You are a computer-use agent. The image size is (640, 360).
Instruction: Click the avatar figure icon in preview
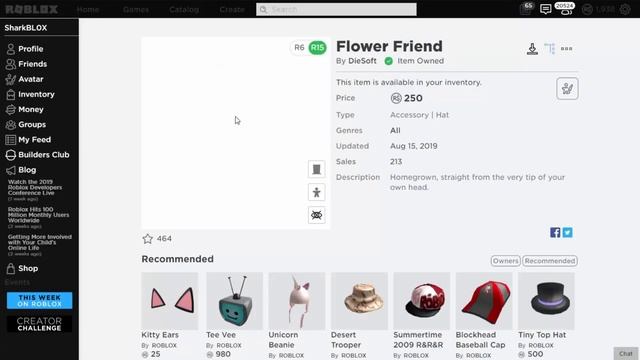coord(316,192)
